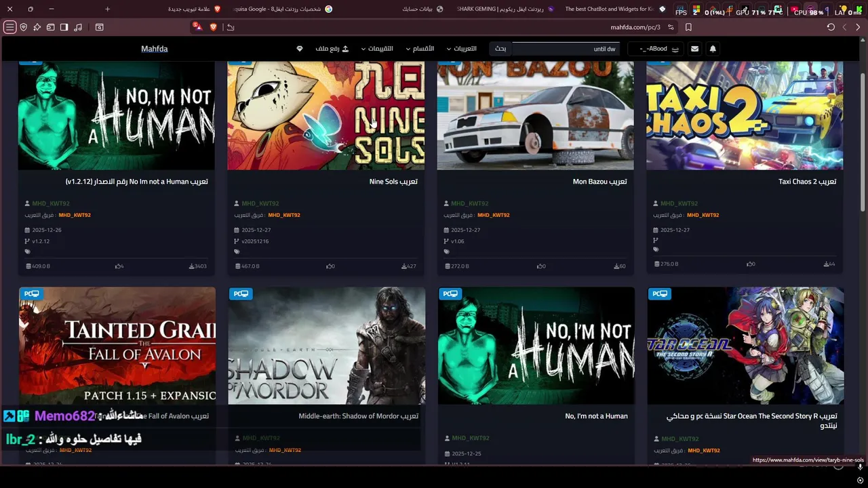Open the Tainted Grail Fall of Avalon thumbnail

click(x=117, y=346)
